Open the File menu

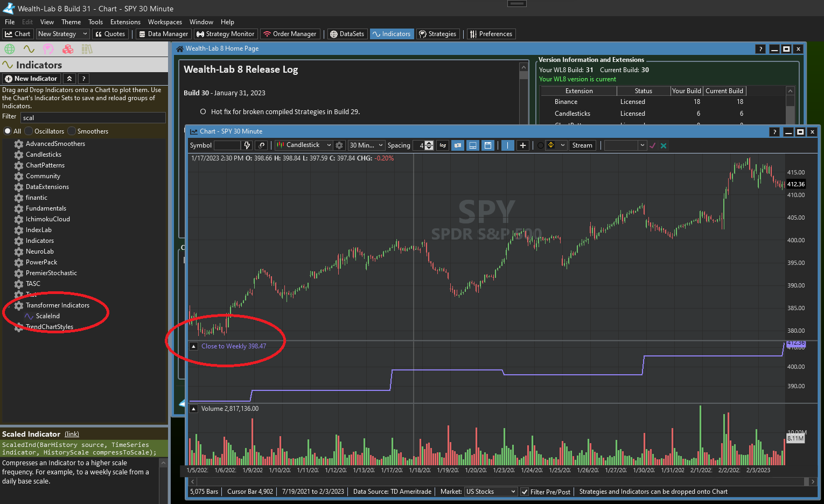(10, 22)
